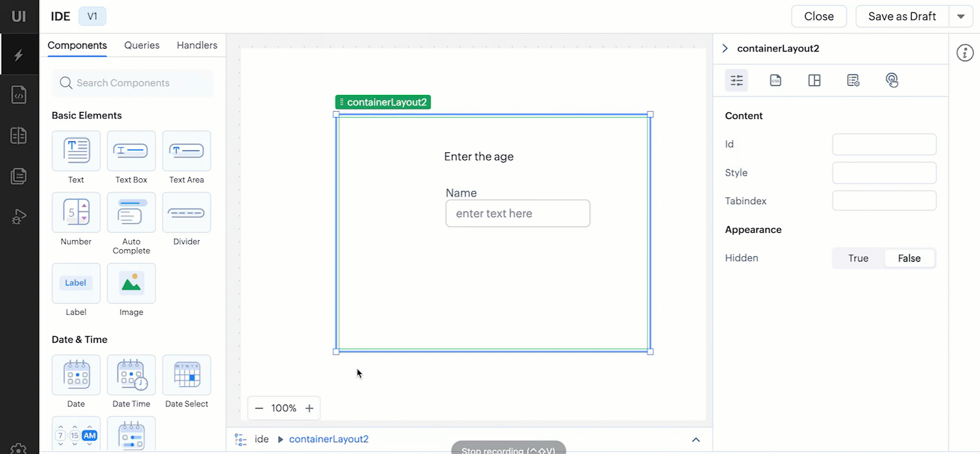Switch to the Queries tab
Viewport: 980px width, 454px height.
142,46
